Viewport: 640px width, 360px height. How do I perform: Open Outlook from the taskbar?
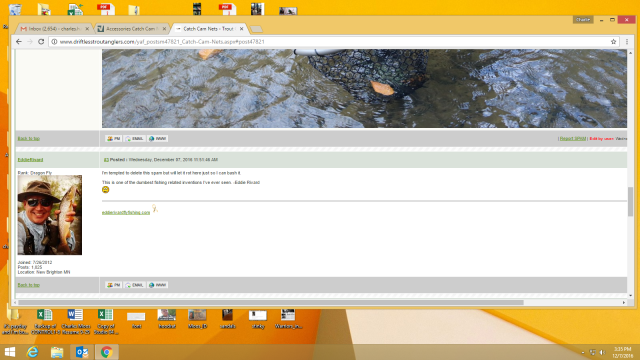point(82,352)
